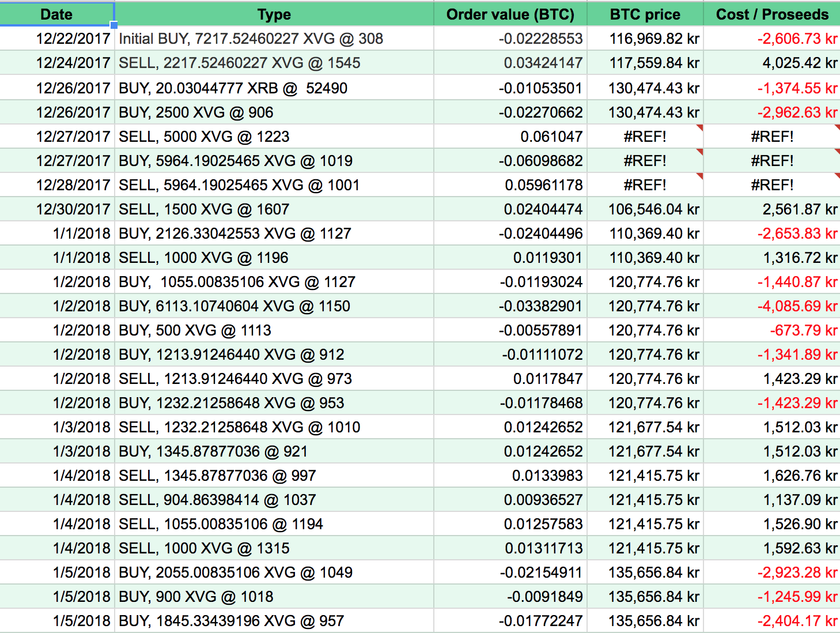Click order value -0.01053501
The height and width of the screenshot is (633, 840).
tap(510, 88)
